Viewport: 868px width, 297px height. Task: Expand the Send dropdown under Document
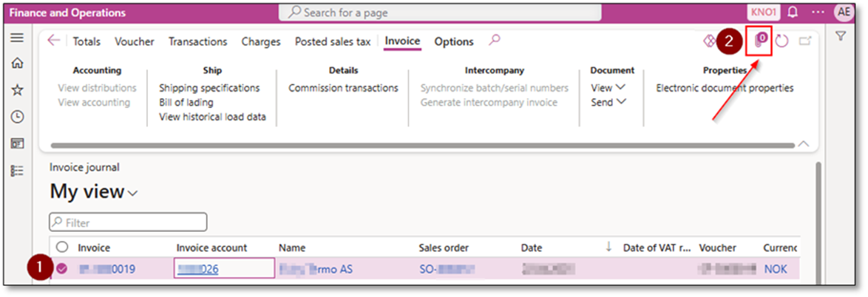pyautogui.click(x=608, y=103)
